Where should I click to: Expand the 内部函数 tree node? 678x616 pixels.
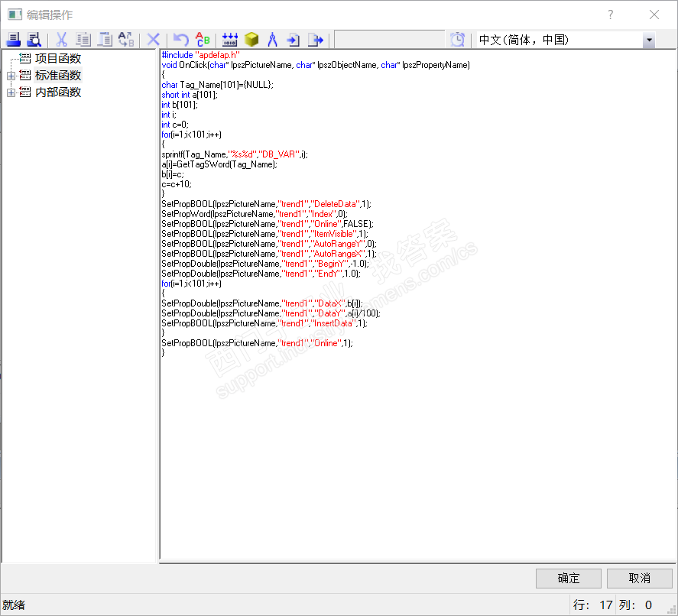point(11,92)
